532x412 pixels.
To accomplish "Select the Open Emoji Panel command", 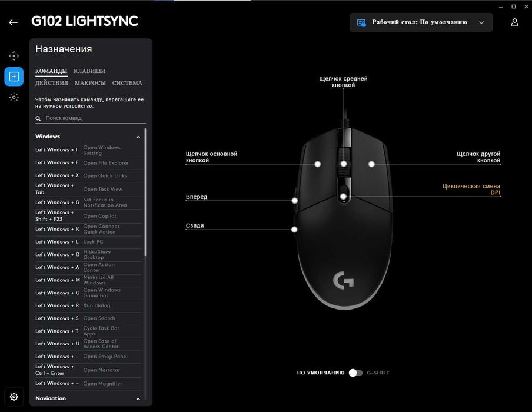I will pos(89,357).
